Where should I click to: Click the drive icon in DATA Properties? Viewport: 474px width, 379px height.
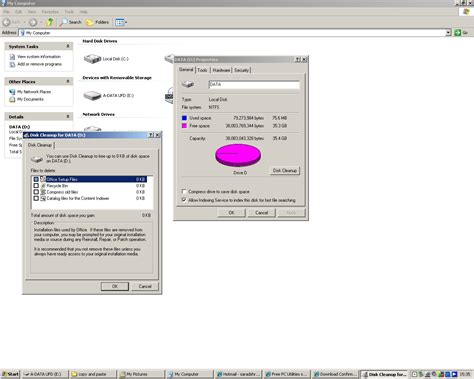tap(188, 84)
